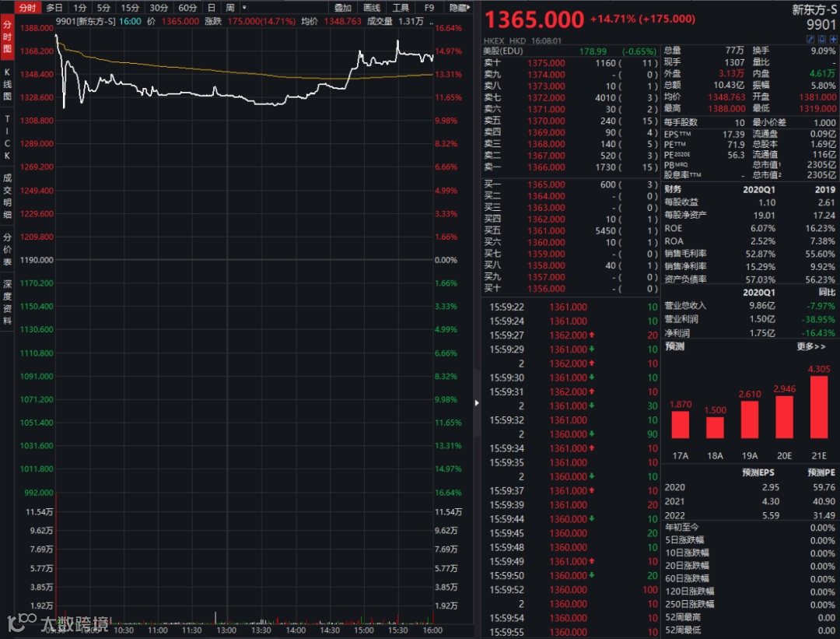
Task: Open 深度资料 in the left sidebar
Action: click(7, 302)
